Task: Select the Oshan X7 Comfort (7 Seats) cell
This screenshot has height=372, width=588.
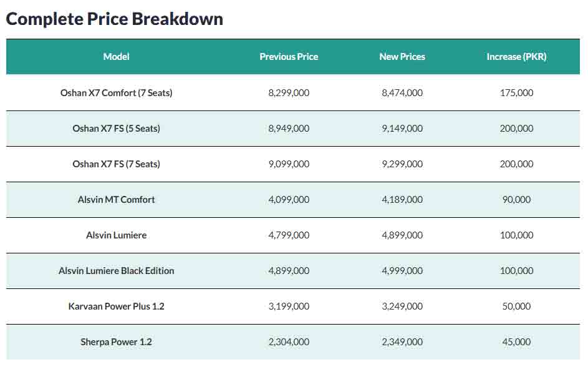Action: pos(116,93)
